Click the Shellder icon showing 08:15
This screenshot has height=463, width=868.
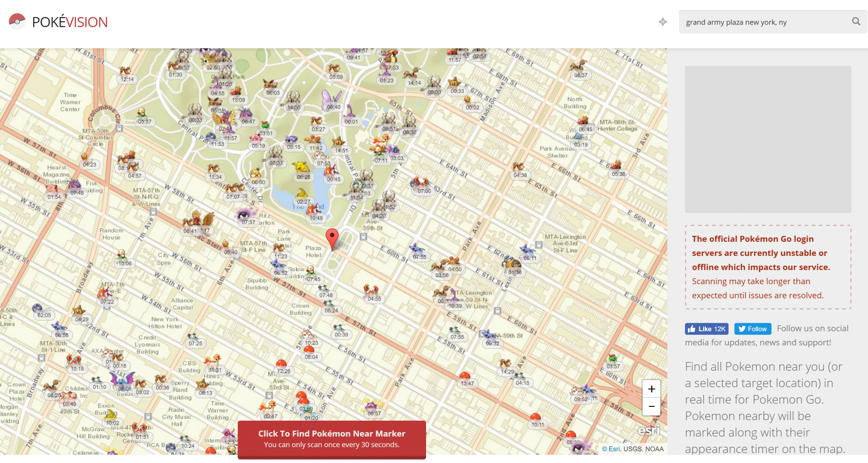pos(291,139)
